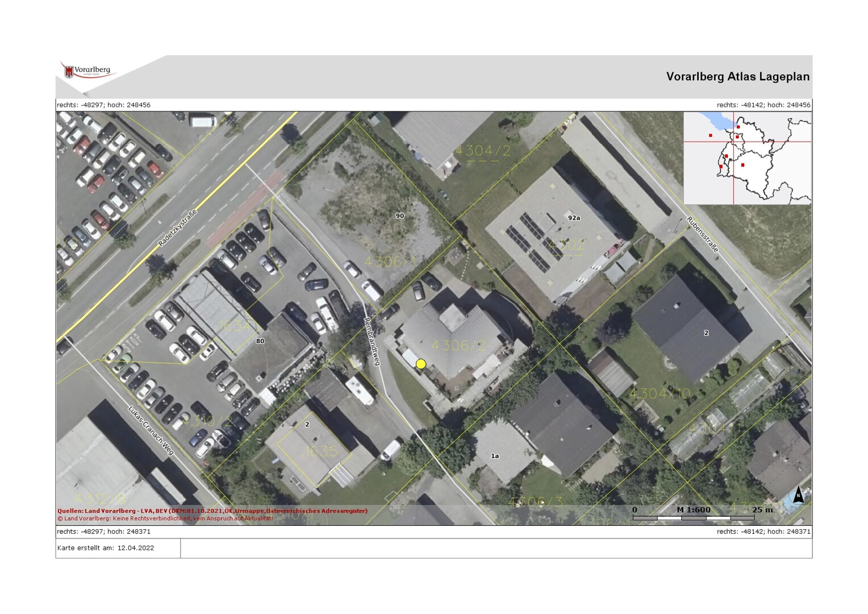Click the north arrow compass icon
The width and height of the screenshot is (868, 614).
pos(798,495)
